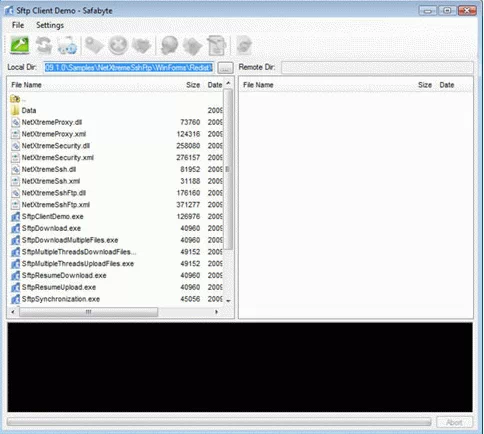484x434 pixels.
Task: Select the SftpMultipleThreadsDownloadFiles... file name
Action: point(79,252)
